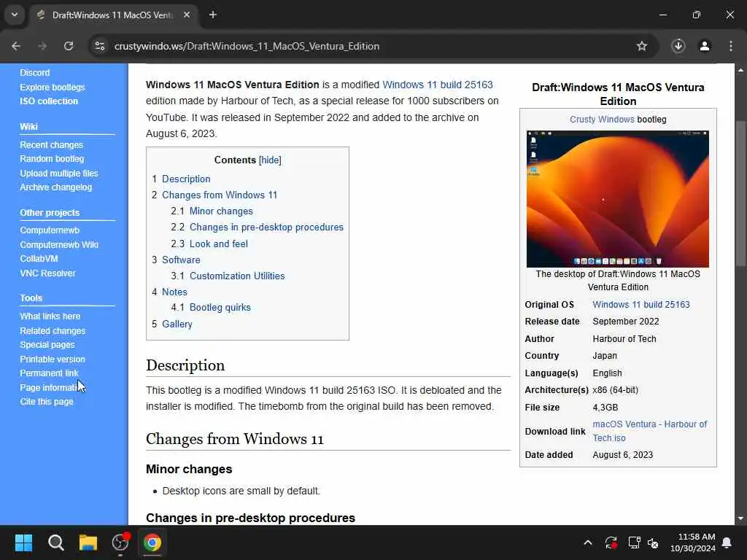Open ISO collection link
Screen dimensions: 747x560
[x=49, y=101]
